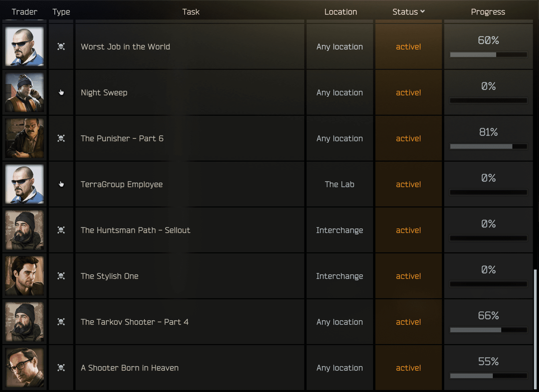Open The Stylish One task
Image resolution: width=539 pixels, height=392 pixels.
point(109,276)
